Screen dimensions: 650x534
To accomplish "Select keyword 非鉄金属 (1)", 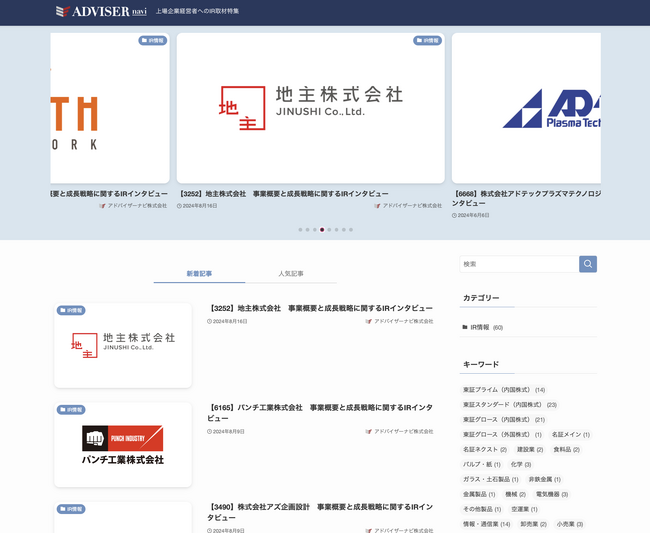I will (x=545, y=480).
